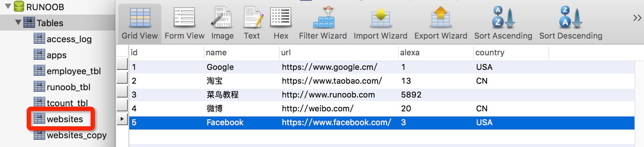
Task: Click the Facebook url cell
Action: [x=336, y=122]
